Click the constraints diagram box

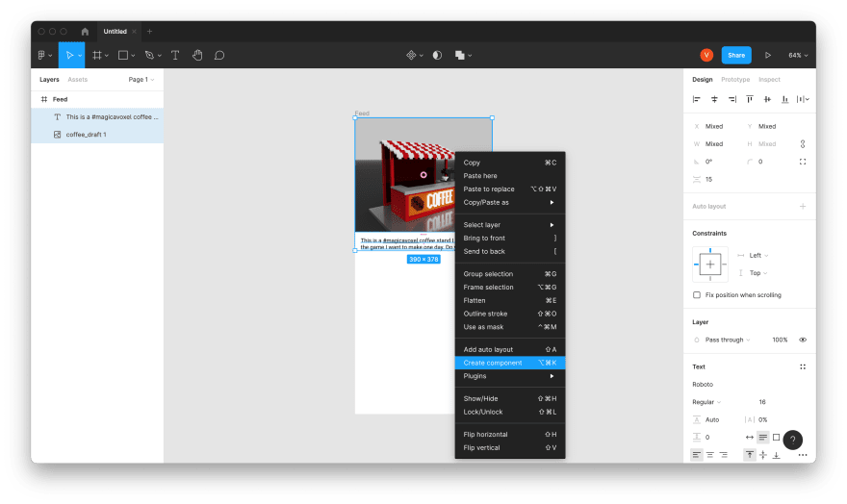coord(710,265)
